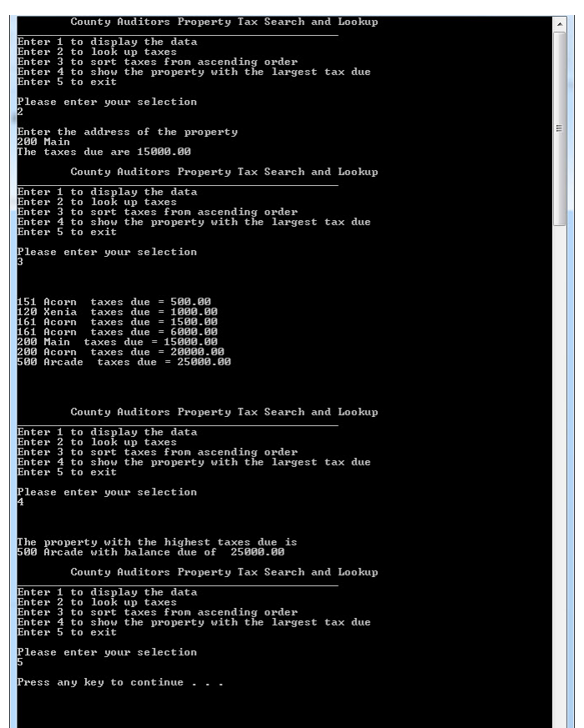Click the scrollbar up arrow

pos(559,23)
